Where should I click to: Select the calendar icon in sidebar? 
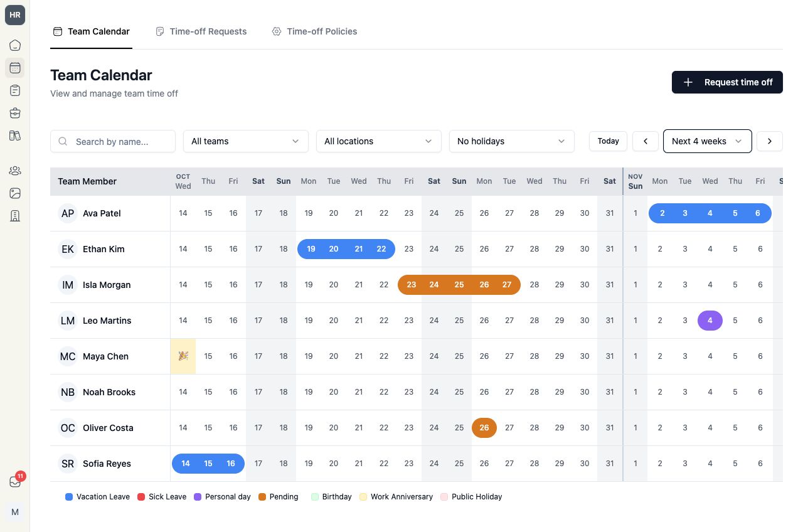(15, 68)
